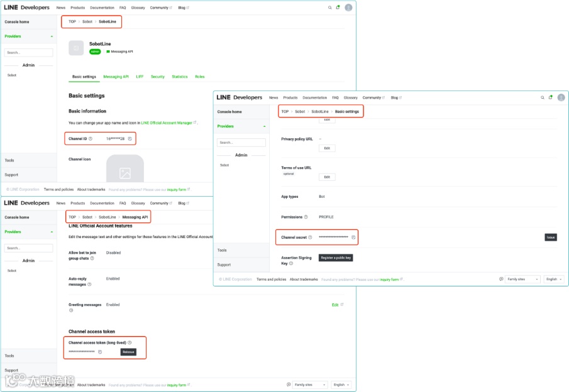Click TOP breadcrumb in Channel secret window
The width and height of the screenshot is (569, 392).
coord(285,111)
